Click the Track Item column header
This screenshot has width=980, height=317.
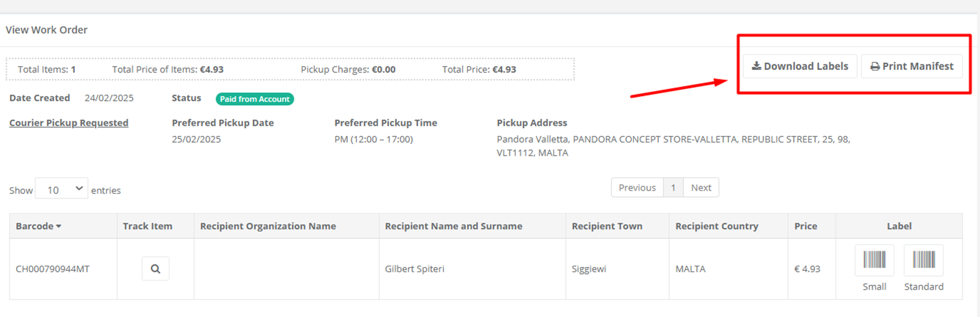point(147,226)
